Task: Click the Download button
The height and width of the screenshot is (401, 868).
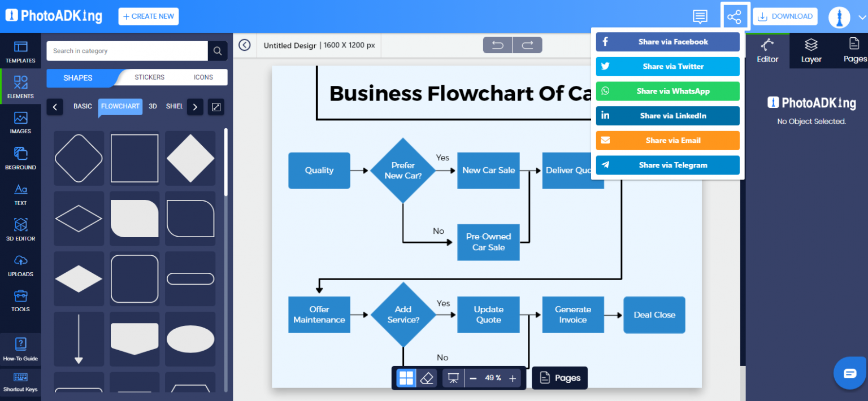Action: click(x=785, y=16)
